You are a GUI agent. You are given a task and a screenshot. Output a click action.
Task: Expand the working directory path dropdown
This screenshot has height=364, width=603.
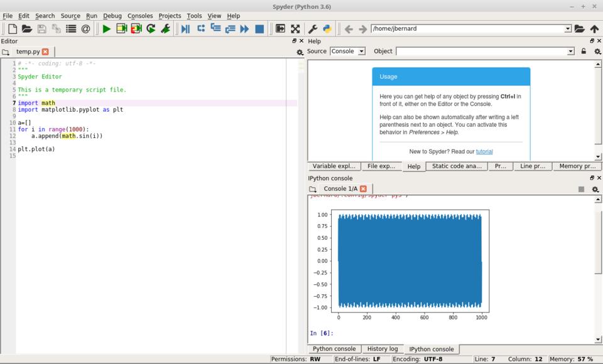568,29
